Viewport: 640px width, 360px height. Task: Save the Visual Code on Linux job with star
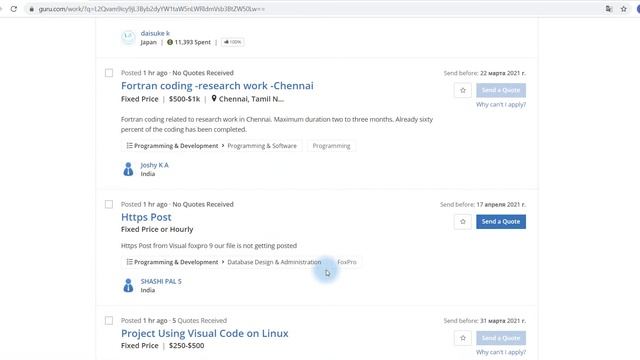463,338
